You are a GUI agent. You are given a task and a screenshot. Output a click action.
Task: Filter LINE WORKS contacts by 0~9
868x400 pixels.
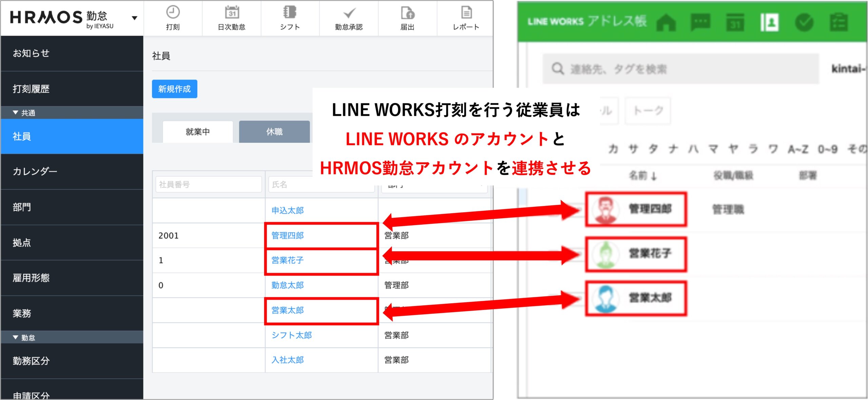(x=828, y=149)
